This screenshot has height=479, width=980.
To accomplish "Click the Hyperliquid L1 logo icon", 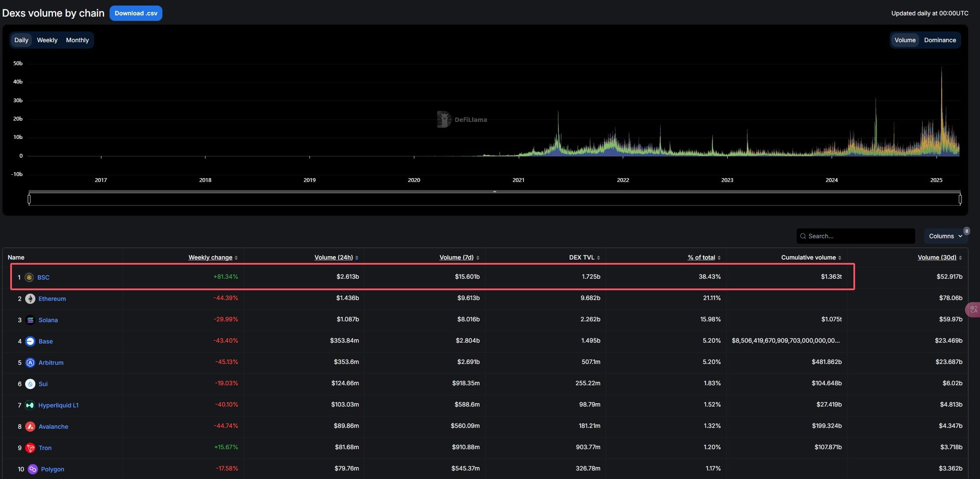I will (x=30, y=405).
